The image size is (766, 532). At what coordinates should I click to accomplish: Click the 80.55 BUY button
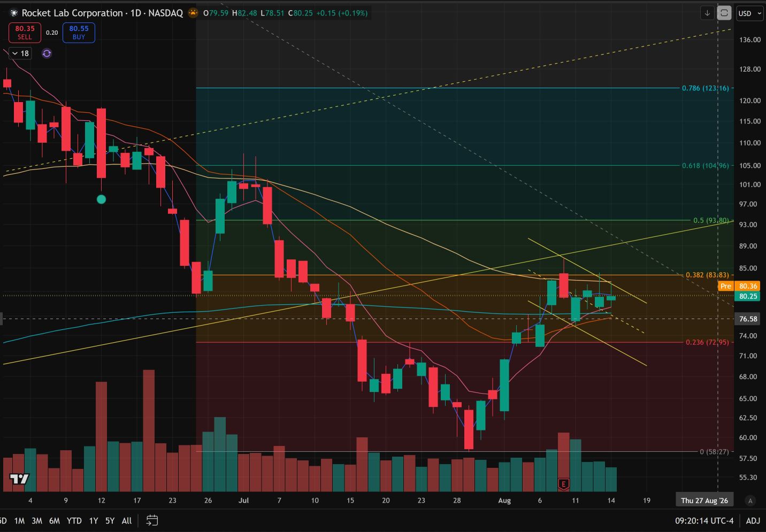(79, 33)
